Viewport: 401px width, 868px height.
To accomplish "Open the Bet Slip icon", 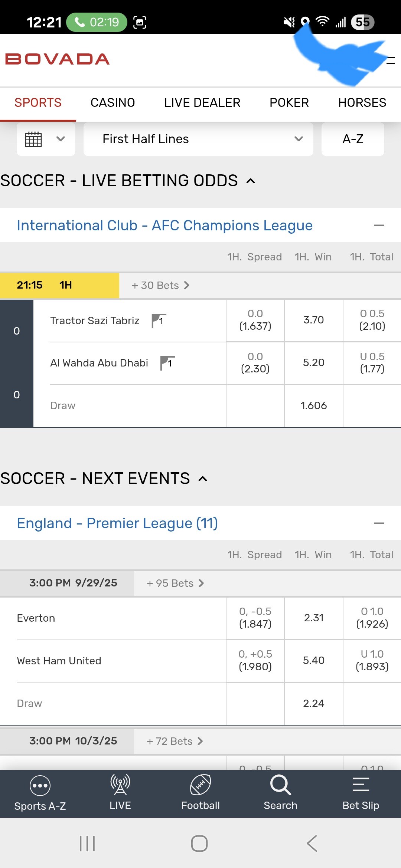I will [x=361, y=785].
